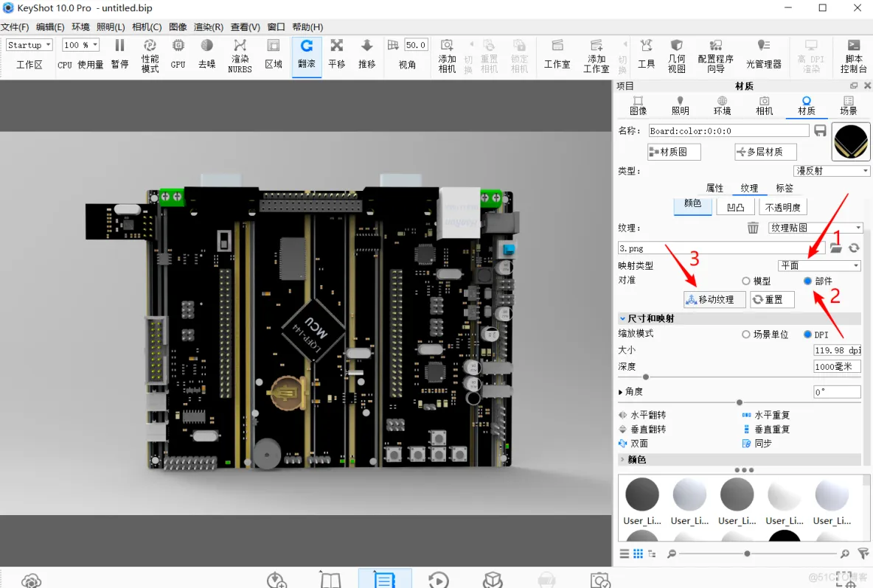
Task: Toggle 水平翻转 horizontal flip
Action: 642,415
